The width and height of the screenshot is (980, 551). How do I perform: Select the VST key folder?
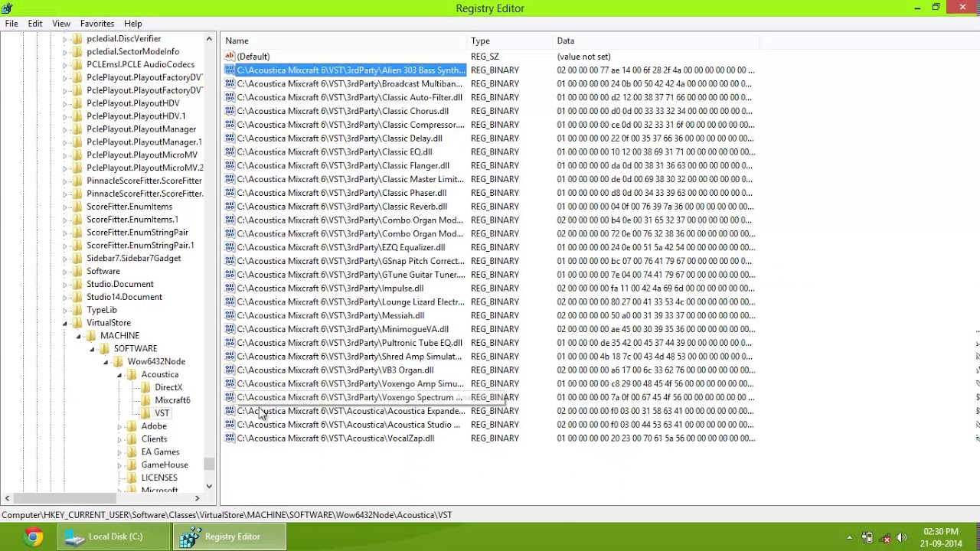point(162,413)
